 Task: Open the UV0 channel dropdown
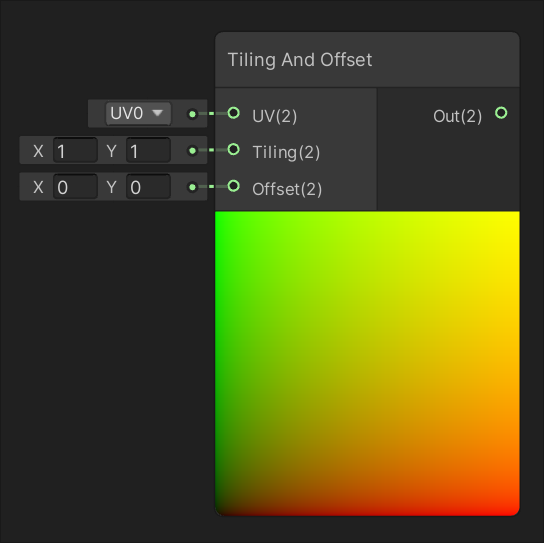point(138,113)
